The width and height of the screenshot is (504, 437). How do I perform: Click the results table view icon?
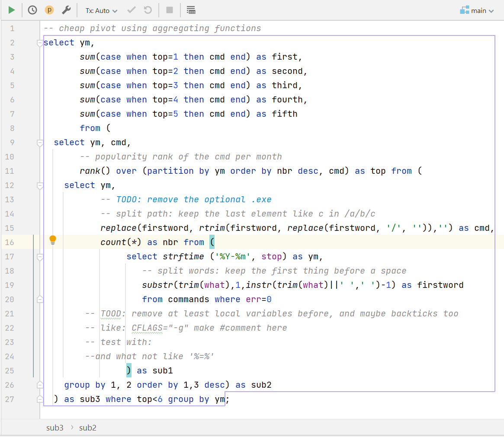[x=191, y=10]
